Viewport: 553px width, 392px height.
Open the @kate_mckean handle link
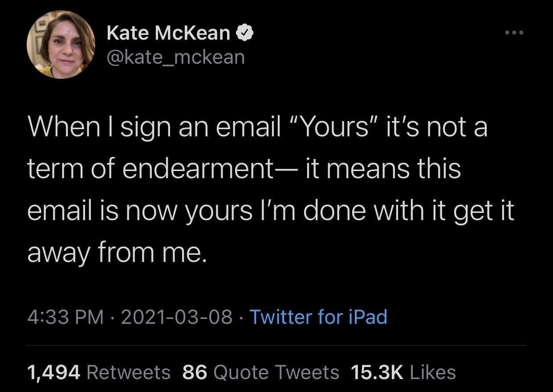click(x=175, y=57)
